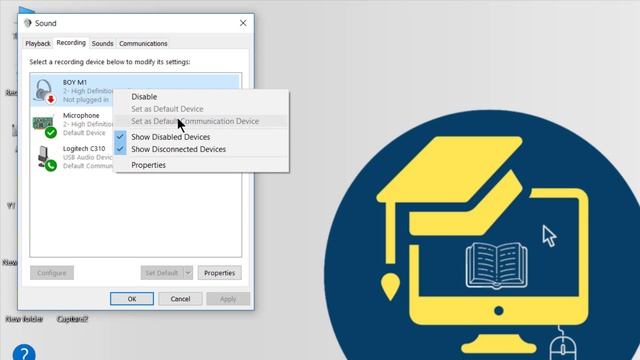Click the blue help question mark icon

coord(24,353)
